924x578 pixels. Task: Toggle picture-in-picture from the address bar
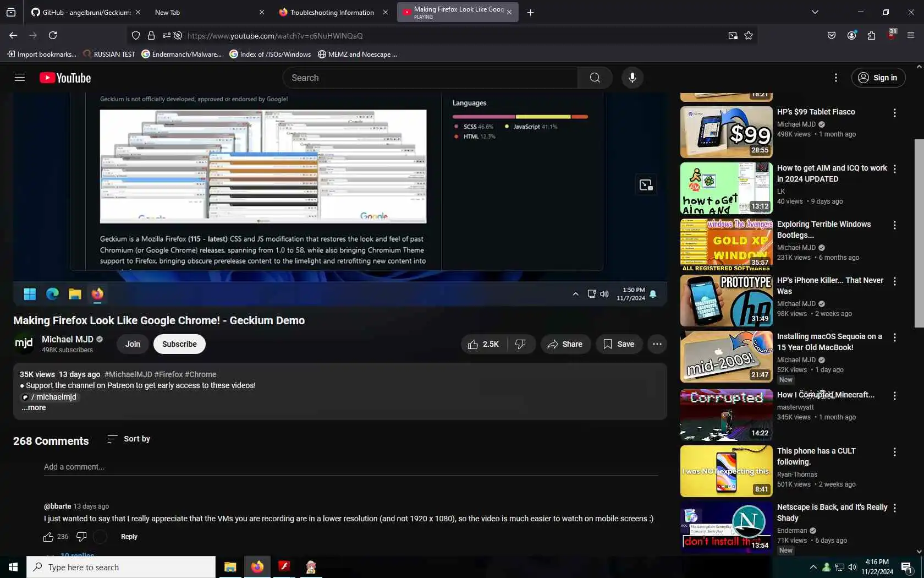[733, 36]
